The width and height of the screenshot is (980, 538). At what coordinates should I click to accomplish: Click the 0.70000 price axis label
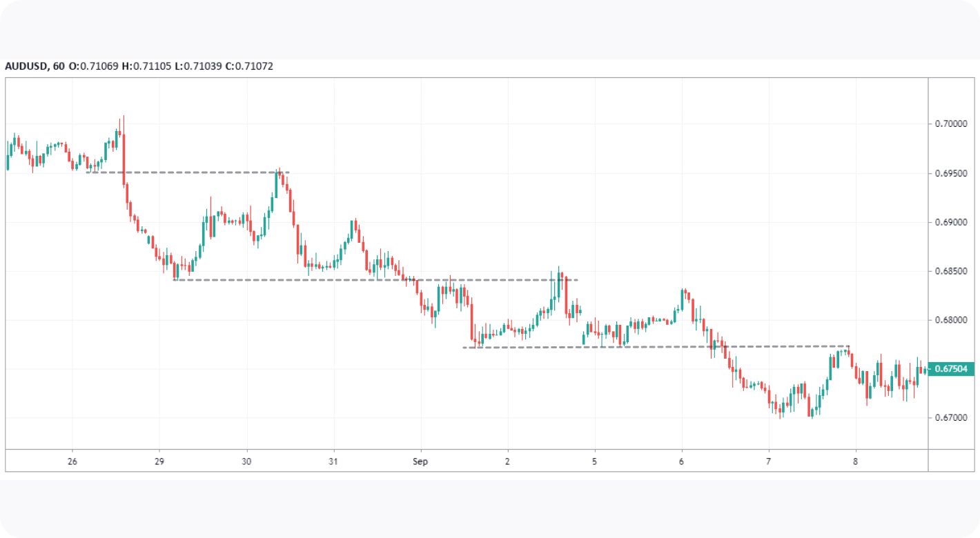point(950,124)
